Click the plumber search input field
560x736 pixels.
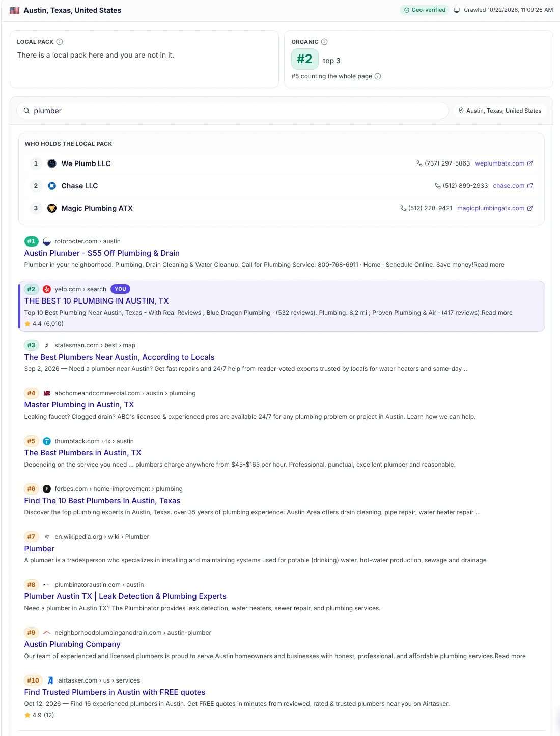tap(233, 111)
